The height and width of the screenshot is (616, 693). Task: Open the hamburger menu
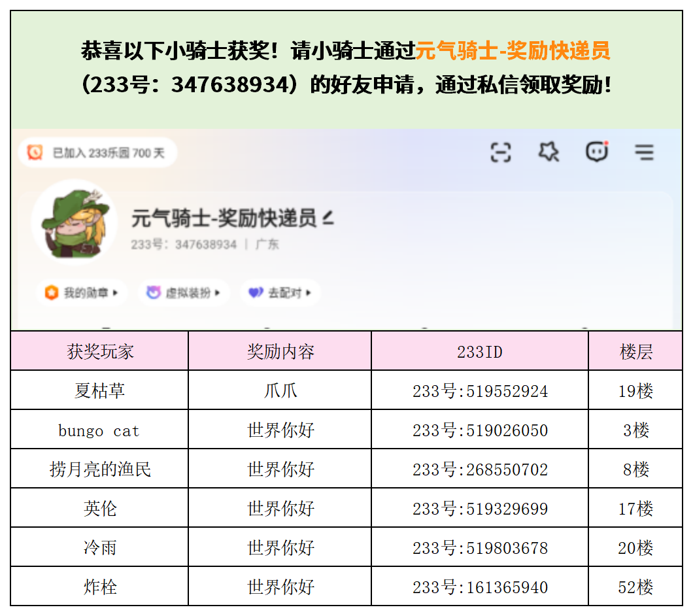coord(644,153)
